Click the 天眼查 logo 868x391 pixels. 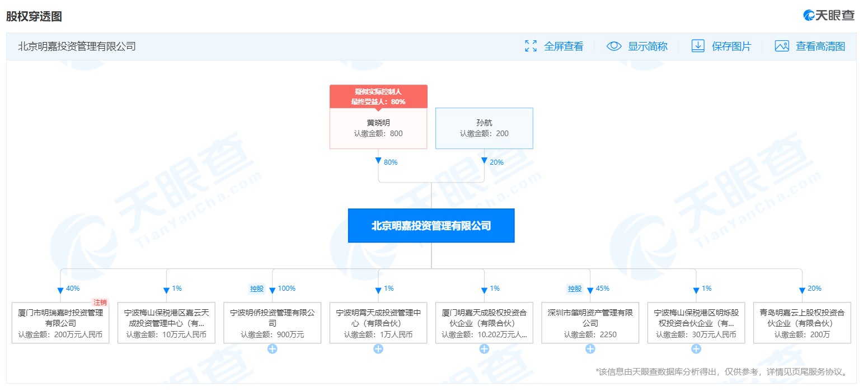point(829,16)
